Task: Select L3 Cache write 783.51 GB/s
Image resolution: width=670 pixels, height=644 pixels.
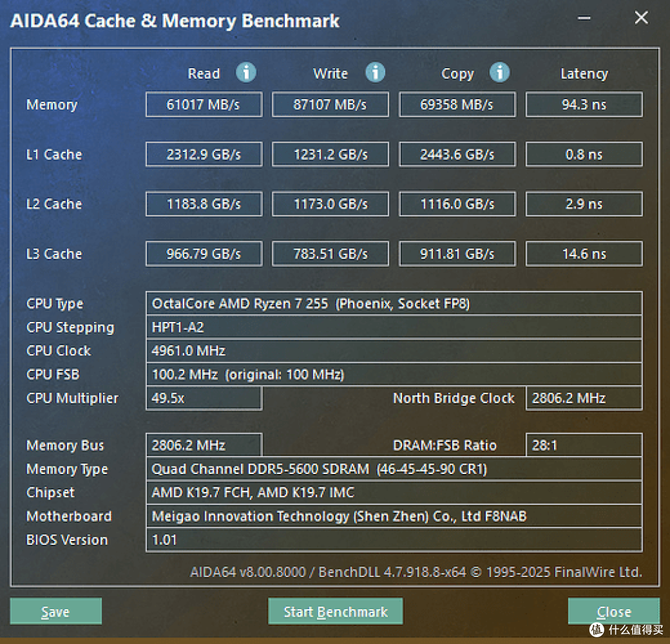Action: pyautogui.click(x=330, y=254)
